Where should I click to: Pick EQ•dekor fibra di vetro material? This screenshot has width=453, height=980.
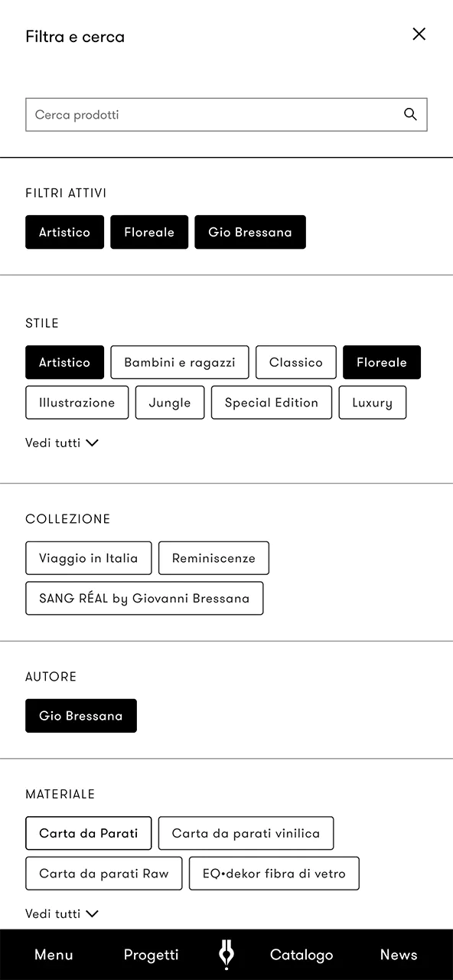[274, 874]
